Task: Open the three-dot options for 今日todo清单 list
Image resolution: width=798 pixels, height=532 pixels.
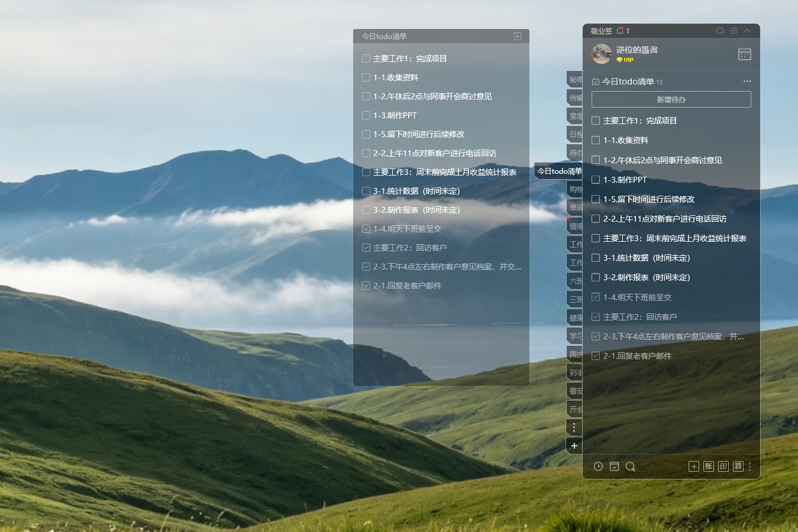Action: click(x=747, y=81)
